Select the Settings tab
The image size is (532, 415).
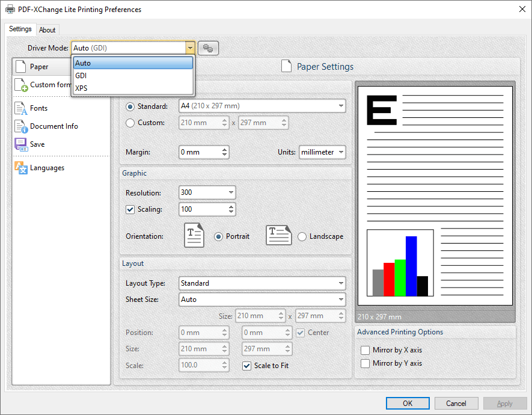[x=20, y=28]
